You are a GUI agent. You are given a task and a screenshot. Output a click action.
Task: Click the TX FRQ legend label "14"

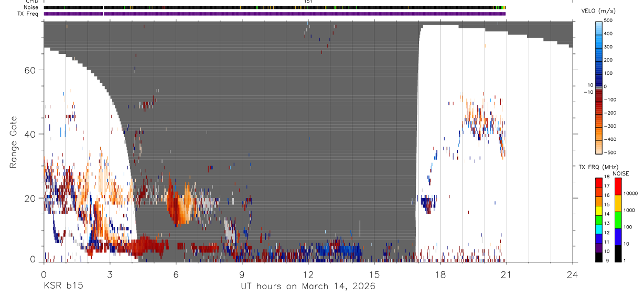point(607,215)
